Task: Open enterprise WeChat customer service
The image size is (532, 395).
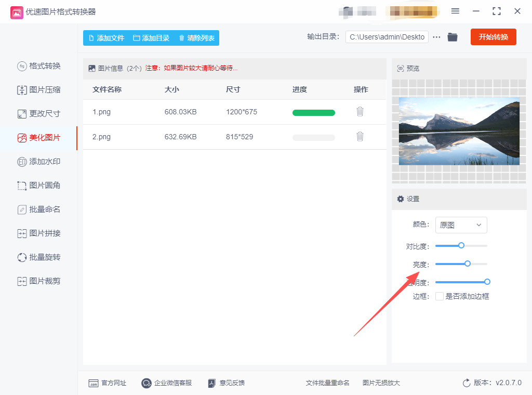Action: [x=166, y=383]
